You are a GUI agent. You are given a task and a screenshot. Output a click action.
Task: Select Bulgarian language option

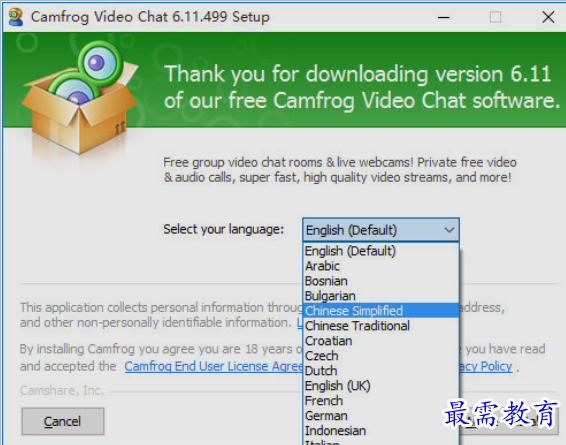[381, 296]
